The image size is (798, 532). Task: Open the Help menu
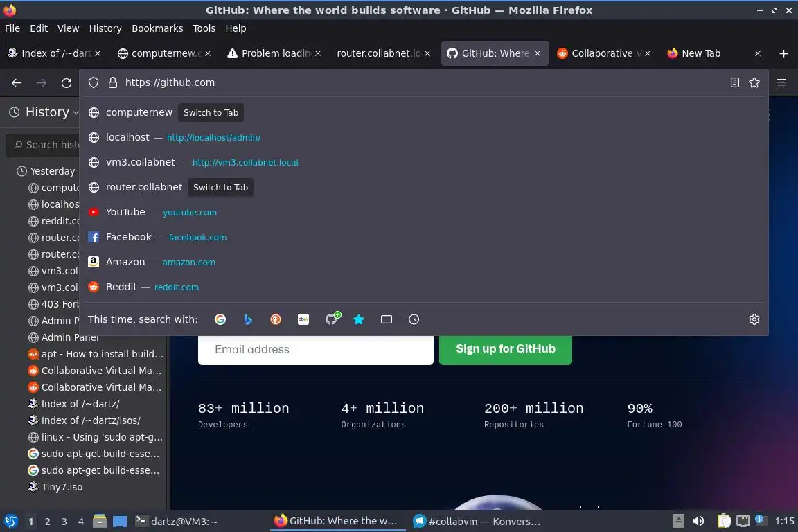point(236,28)
